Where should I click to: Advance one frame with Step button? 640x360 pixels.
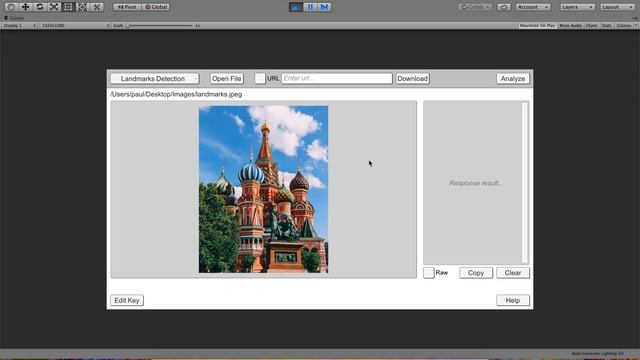(x=324, y=7)
